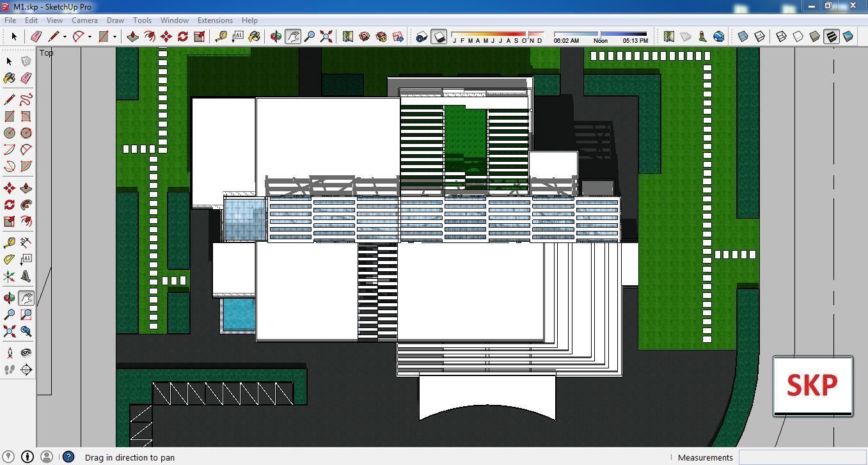
Task: Click the geo-location status bar icon
Action: [x=9, y=457]
